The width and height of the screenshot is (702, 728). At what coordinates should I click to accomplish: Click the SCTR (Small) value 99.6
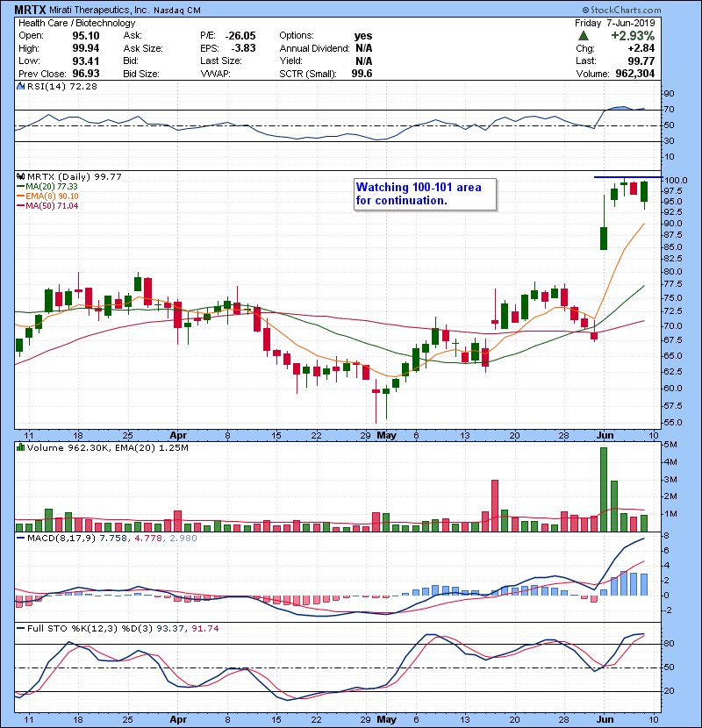[x=362, y=74]
